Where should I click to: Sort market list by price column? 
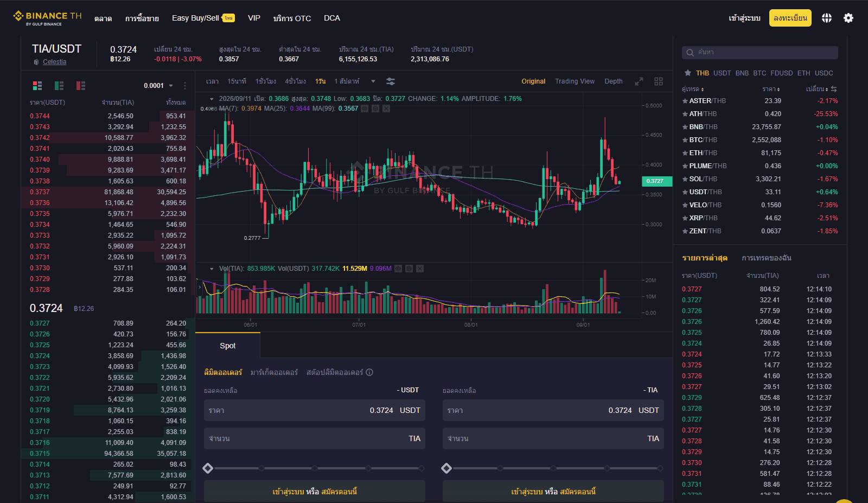pyautogui.click(x=771, y=89)
